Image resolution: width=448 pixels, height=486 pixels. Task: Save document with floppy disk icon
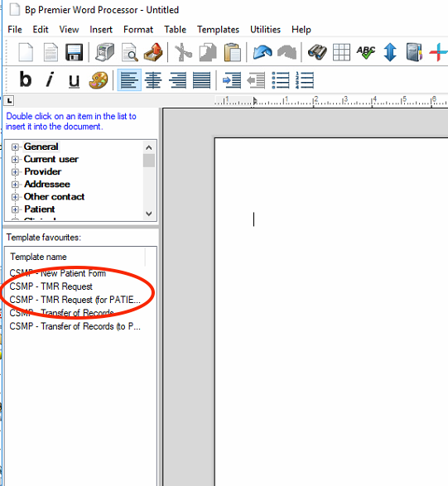pos(74,52)
